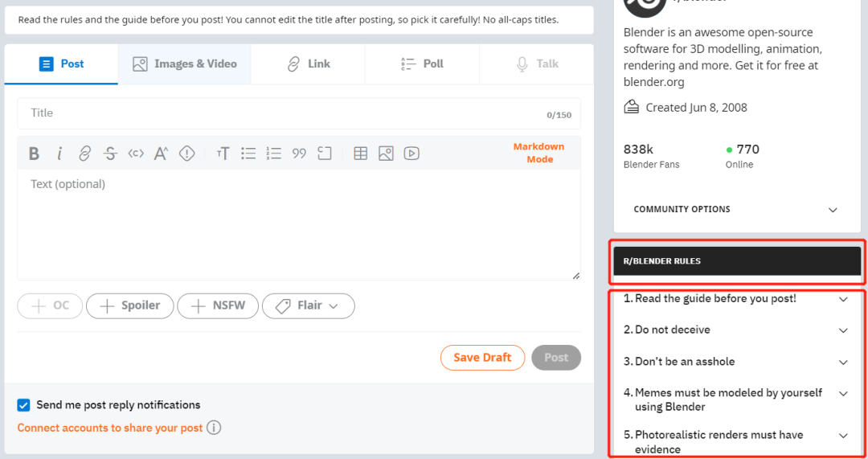Viewport: 868px width, 459px height.
Task: Click the Save Draft button
Action: 482,358
